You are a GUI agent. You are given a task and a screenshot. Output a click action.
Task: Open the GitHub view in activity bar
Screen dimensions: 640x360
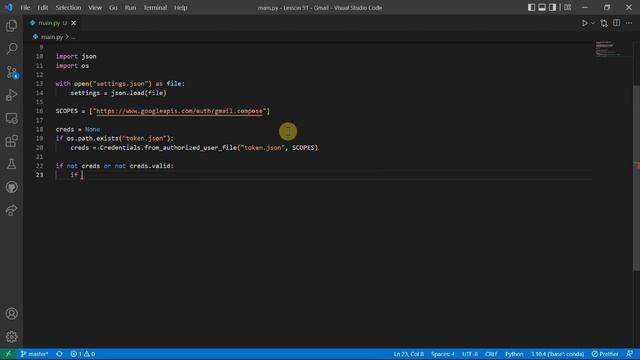click(x=11, y=187)
